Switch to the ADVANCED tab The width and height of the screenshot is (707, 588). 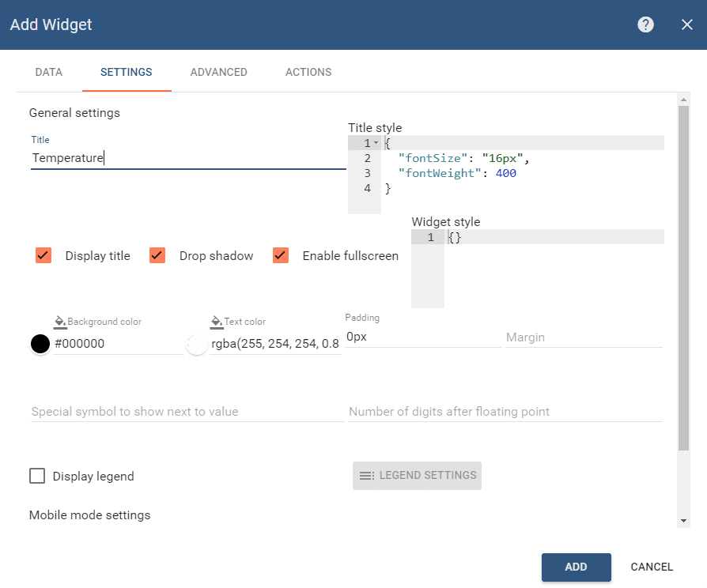coord(218,72)
